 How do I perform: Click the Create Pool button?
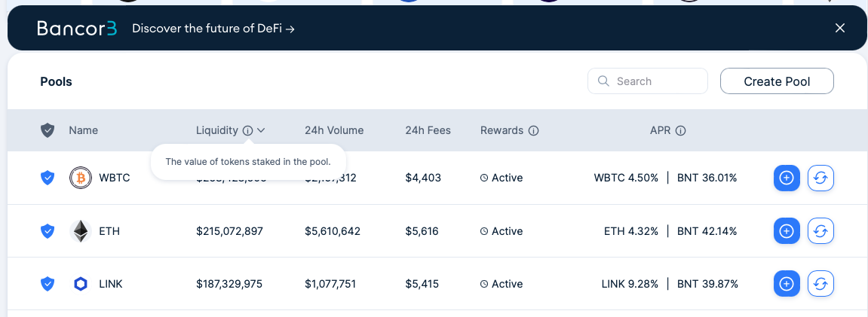click(x=777, y=82)
